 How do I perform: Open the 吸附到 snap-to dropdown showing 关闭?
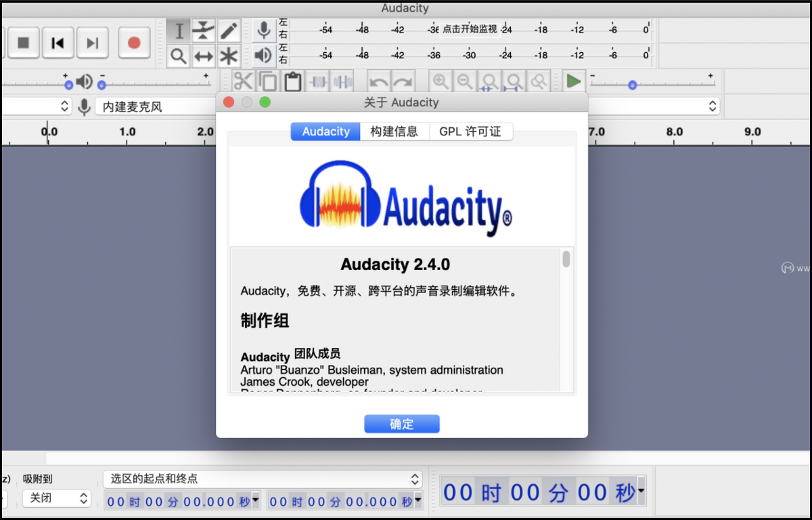point(56,498)
